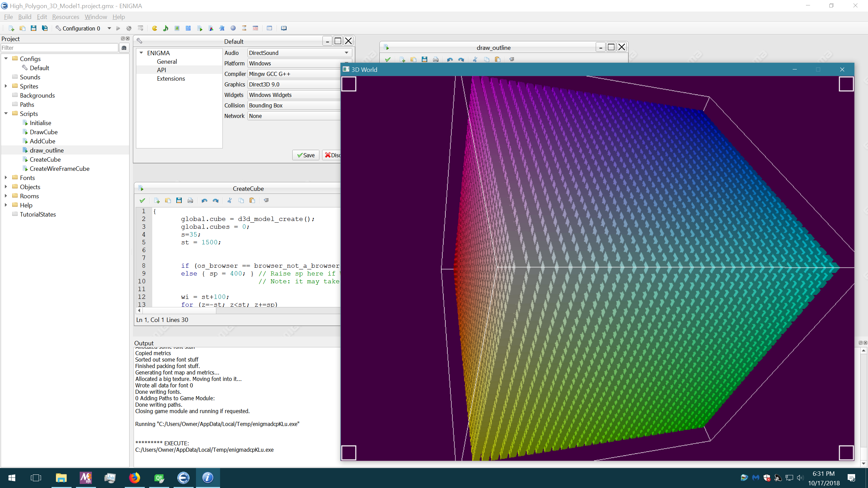The width and height of the screenshot is (868, 488).
Task: Print the draw_outline script
Action: [436, 59]
